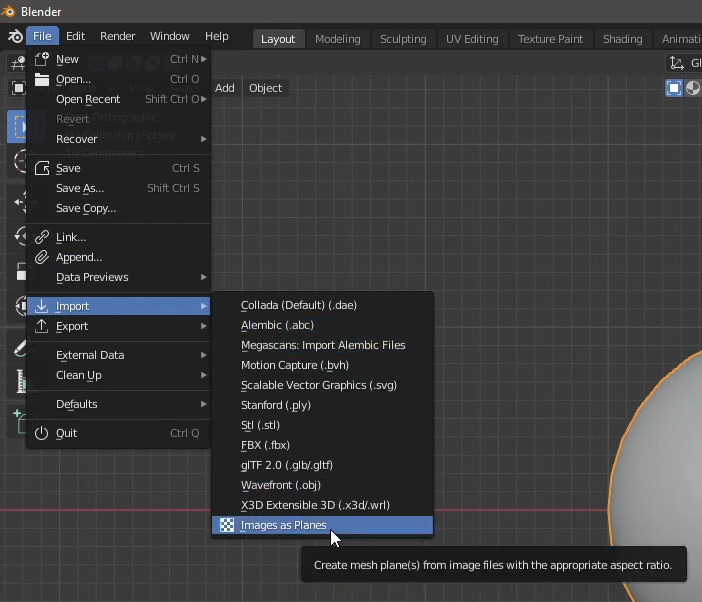The image size is (702, 602).
Task: Select Motion Capture (.bvh) import
Action: click(x=322, y=365)
